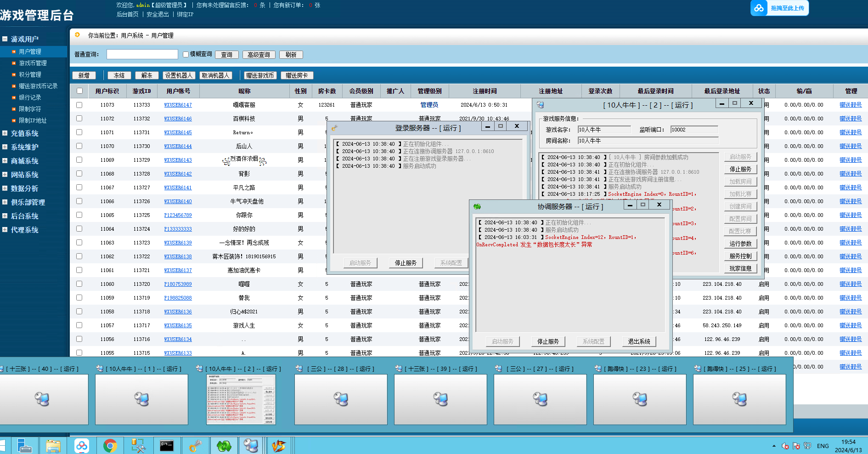868x454 pixels.
Task: Open the command prompt taskbar icon
Action: (x=167, y=445)
